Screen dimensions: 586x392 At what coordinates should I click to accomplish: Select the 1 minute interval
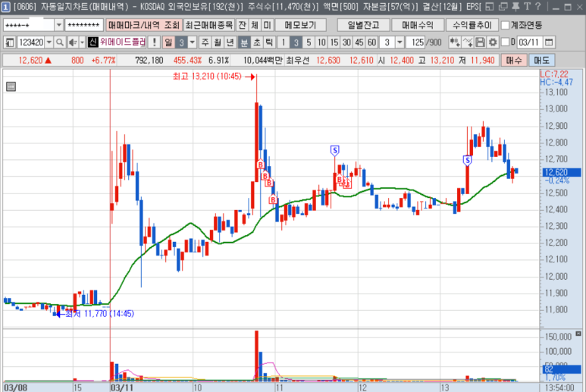(284, 42)
